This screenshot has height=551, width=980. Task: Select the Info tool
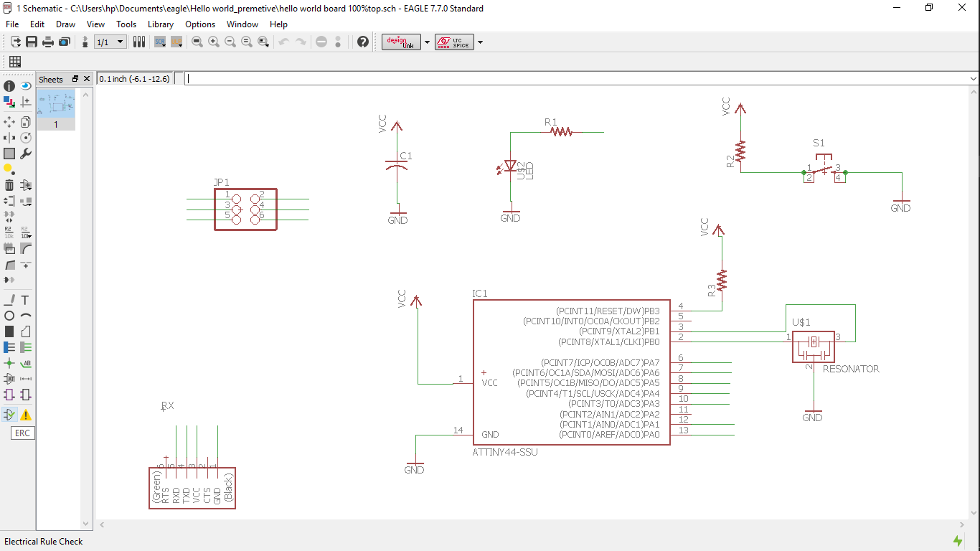click(9, 86)
